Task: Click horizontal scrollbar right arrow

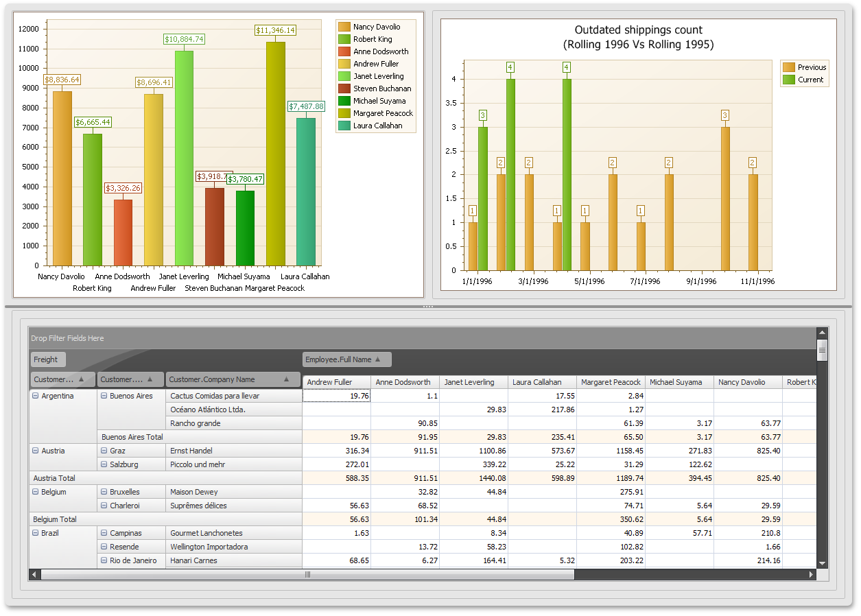Action: (x=812, y=574)
